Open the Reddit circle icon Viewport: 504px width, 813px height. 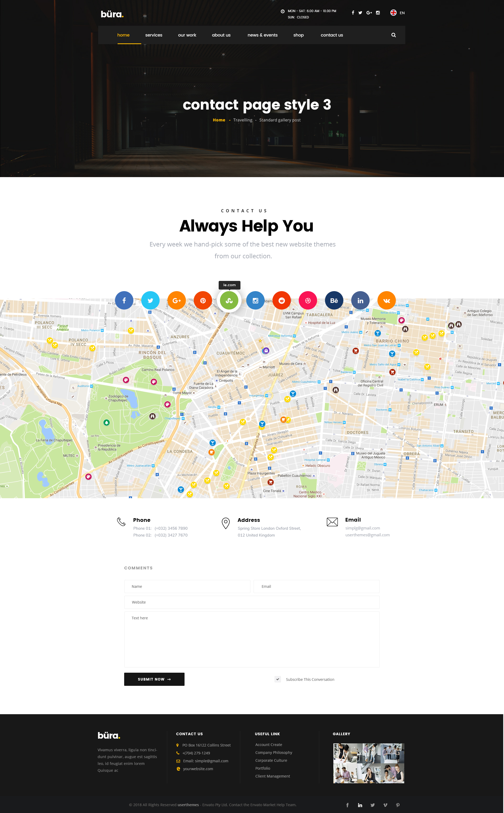tap(282, 301)
